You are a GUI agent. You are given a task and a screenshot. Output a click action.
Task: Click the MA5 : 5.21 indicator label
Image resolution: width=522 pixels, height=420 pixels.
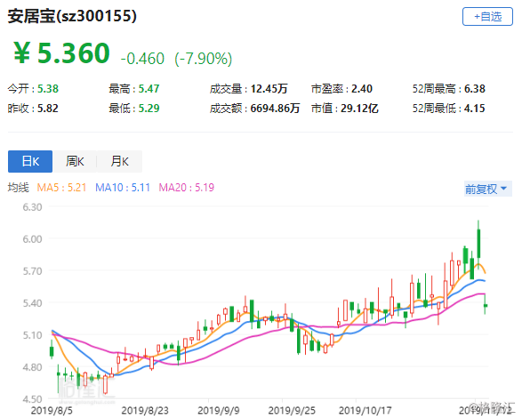pos(61,188)
